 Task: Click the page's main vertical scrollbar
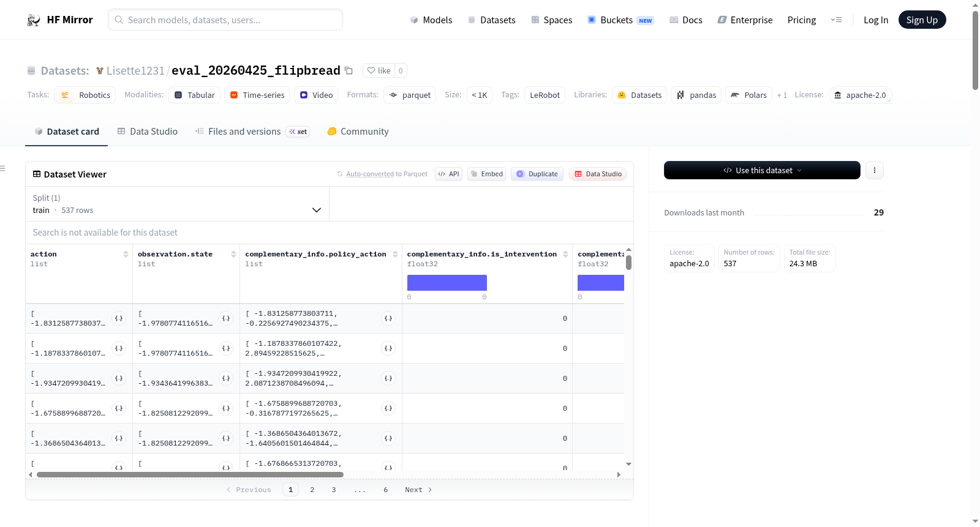point(975,50)
